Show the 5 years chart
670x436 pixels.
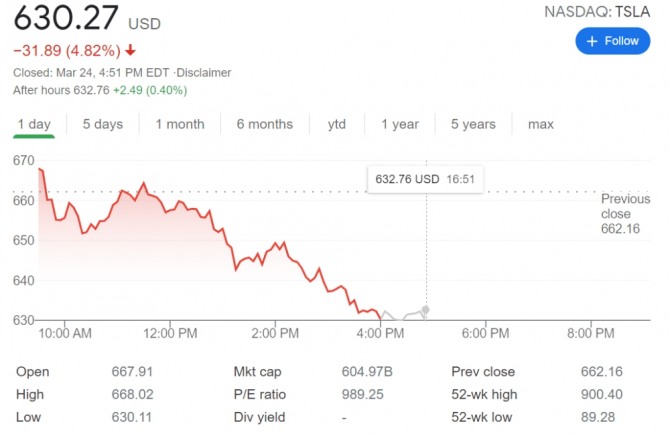(473, 124)
